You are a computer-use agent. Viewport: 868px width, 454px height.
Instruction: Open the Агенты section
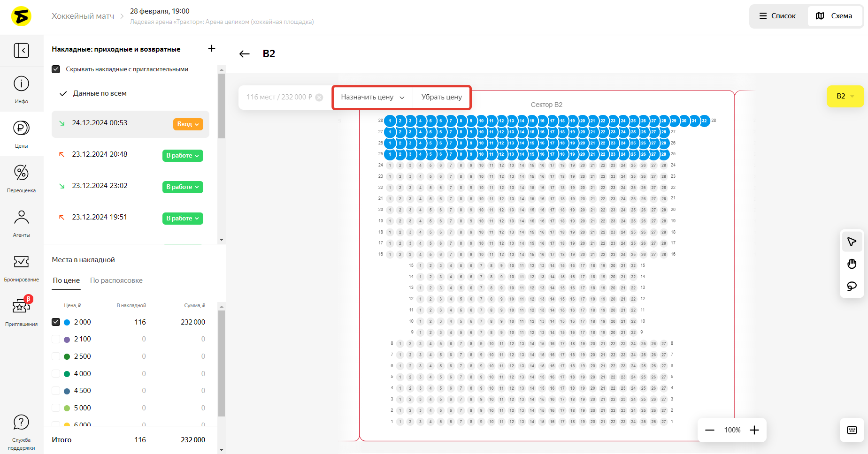click(21, 223)
